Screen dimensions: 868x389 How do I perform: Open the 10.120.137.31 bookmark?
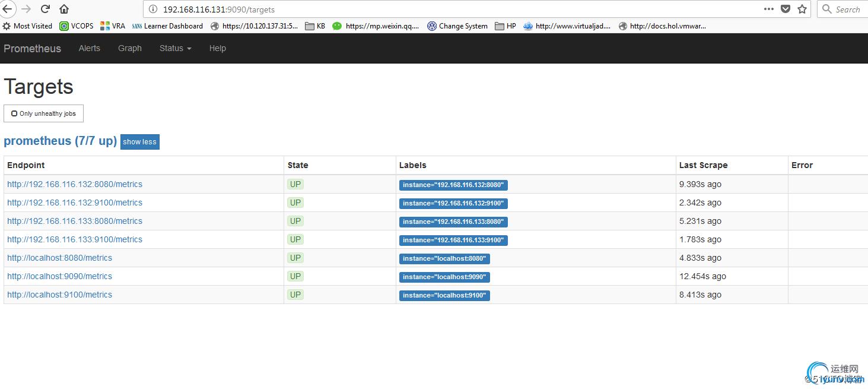click(x=255, y=26)
